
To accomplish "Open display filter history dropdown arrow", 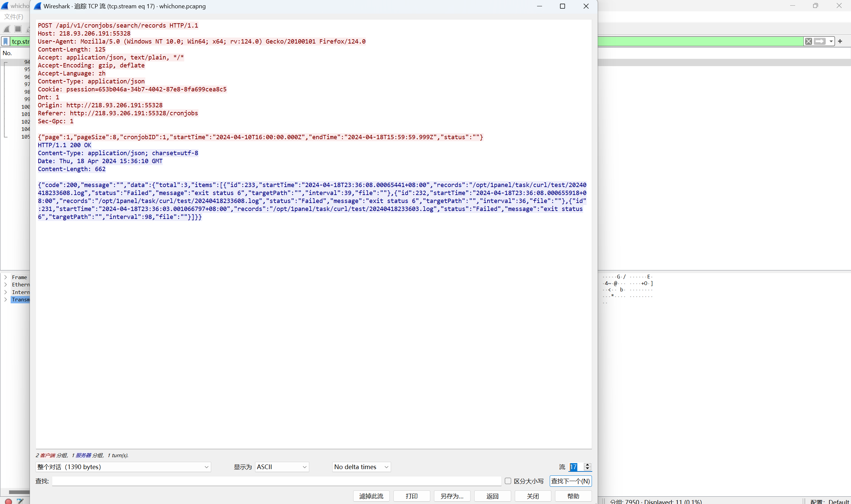I will tap(831, 42).
